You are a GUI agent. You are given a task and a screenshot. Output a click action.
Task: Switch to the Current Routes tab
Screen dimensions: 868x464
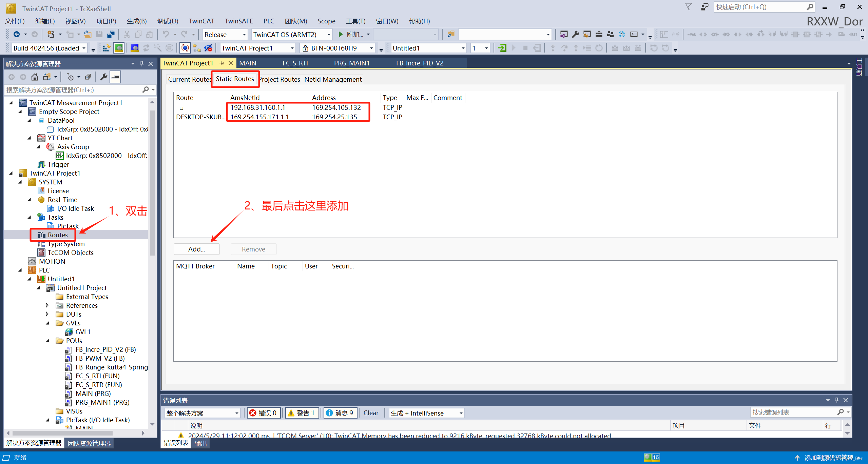point(189,79)
